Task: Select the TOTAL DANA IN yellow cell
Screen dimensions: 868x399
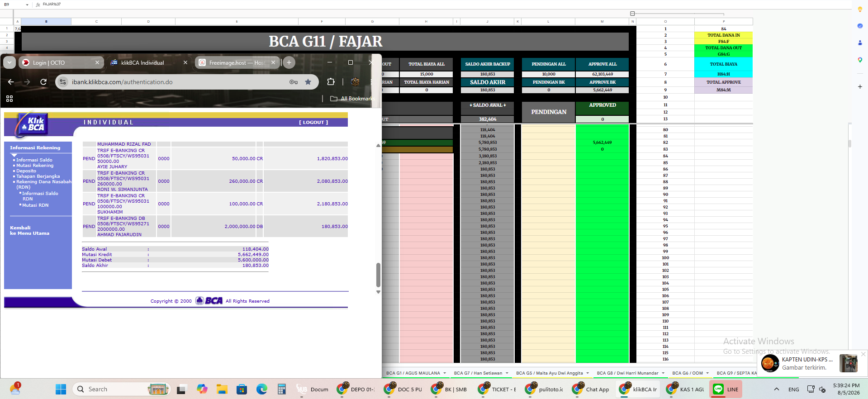Action: coord(724,35)
